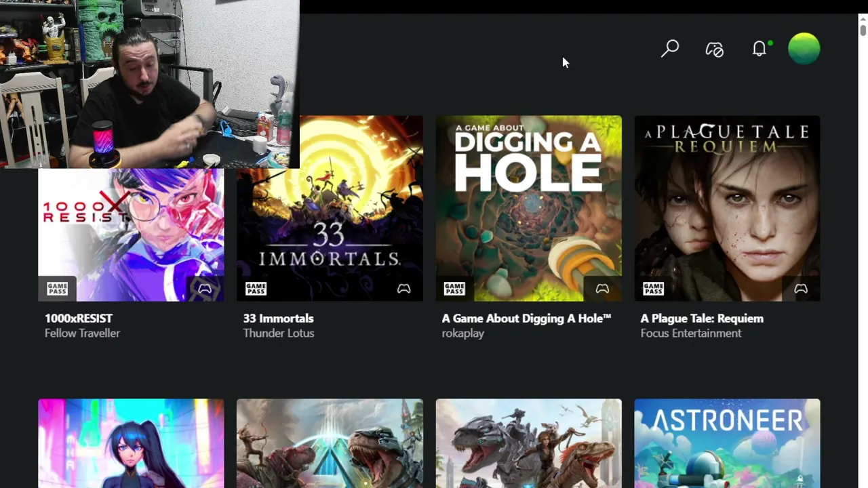Open the search magnifier icon
Screen dimensions: 868x488
pyautogui.click(x=670, y=49)
